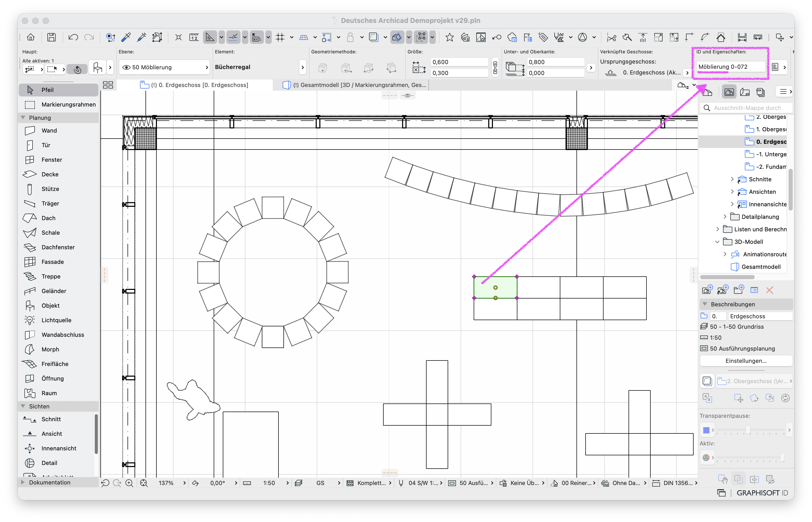The image size is (812, 522).
Task: Click the pipette pick-up parameters icon
Action: (126, 37)
